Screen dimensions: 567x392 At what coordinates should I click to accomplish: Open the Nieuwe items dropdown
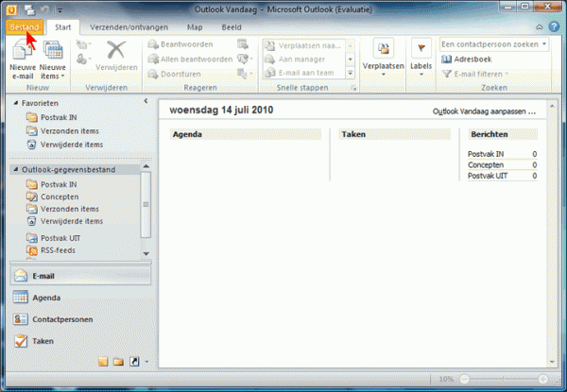coord(53,60)
